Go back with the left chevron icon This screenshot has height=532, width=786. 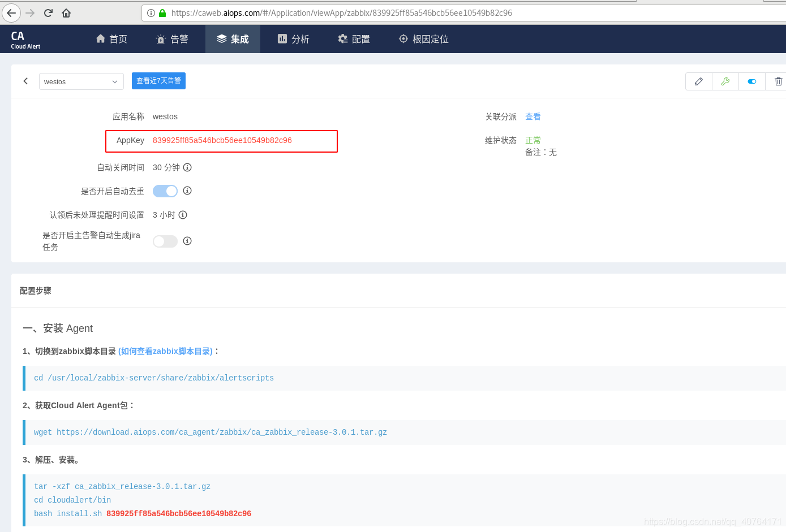click(x=25, y=81)
